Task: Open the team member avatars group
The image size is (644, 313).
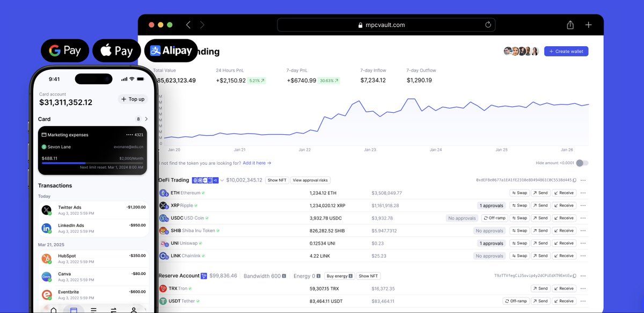Action: 521,51
